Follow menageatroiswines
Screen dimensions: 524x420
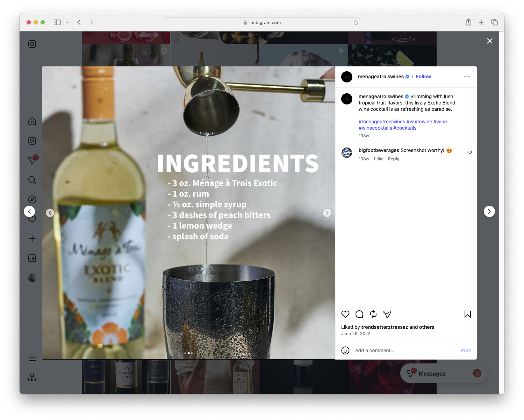coord(423,77)
